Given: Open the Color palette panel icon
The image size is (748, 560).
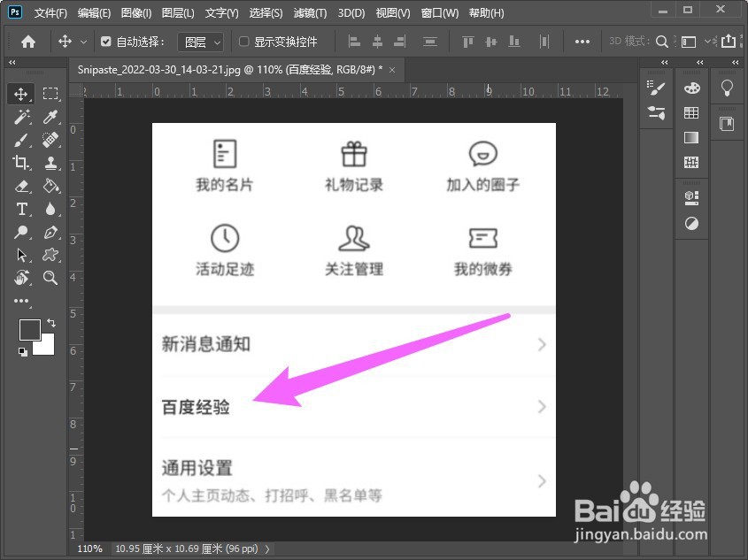Looking at the screenshot, I should 691,88.
